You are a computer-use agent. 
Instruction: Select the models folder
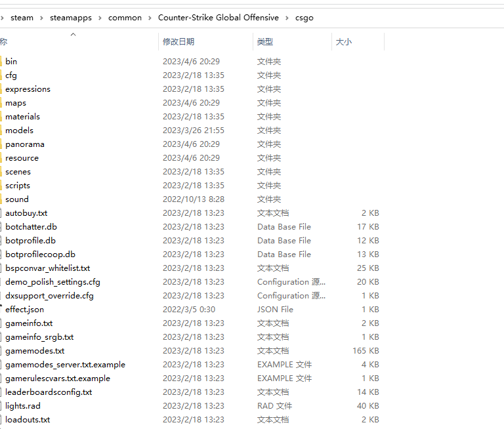[19, 131]
